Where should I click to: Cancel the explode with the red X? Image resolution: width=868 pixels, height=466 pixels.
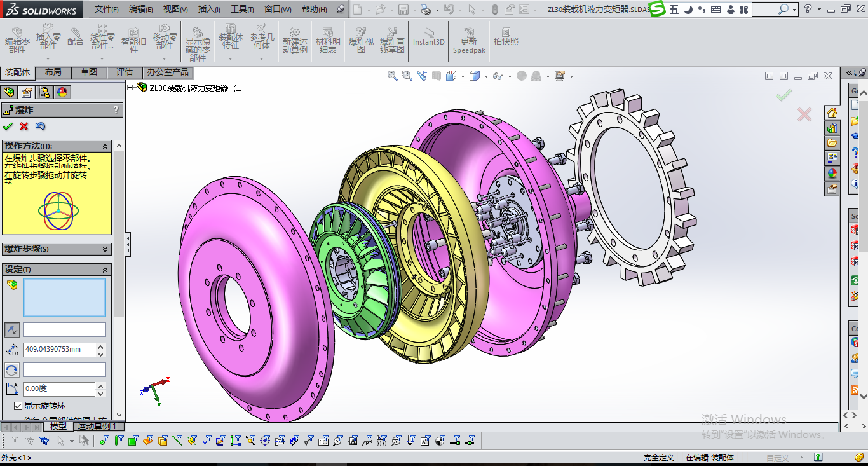[x=24, y=127]
